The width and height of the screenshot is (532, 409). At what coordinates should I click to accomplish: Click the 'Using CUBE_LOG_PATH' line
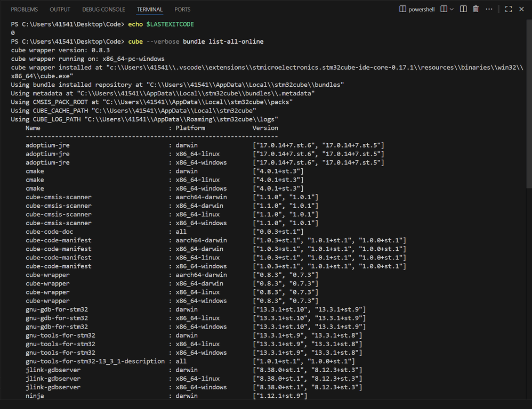point(144,119)
